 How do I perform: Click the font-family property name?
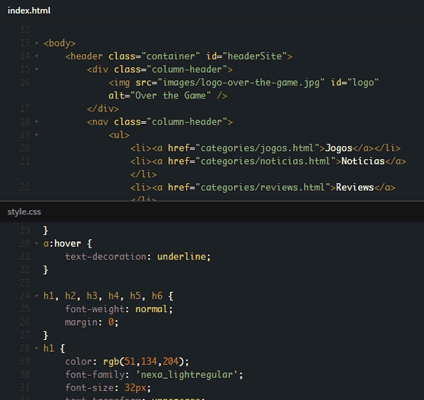click(95, 375)
